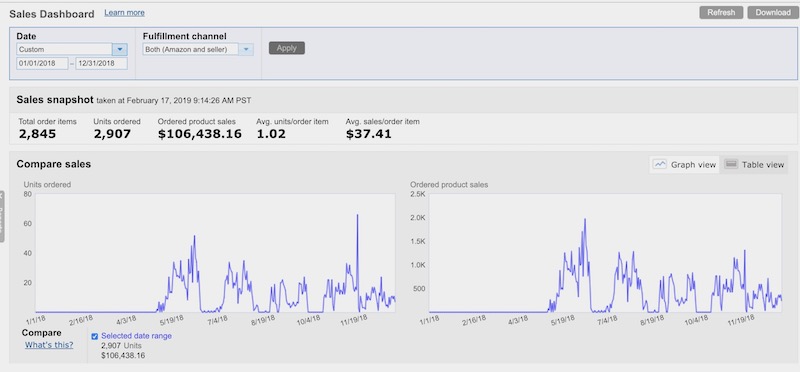Click the Download button
Screen dimensions: 800x372
[x=773, y=13]
